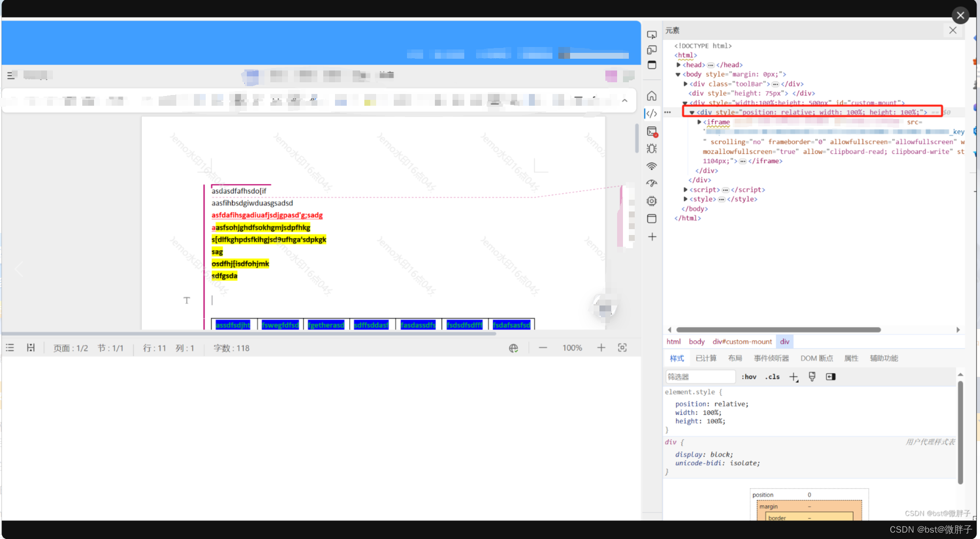Click the save icon in status bar
The image size is (980, 539).
tap(31, 348)
